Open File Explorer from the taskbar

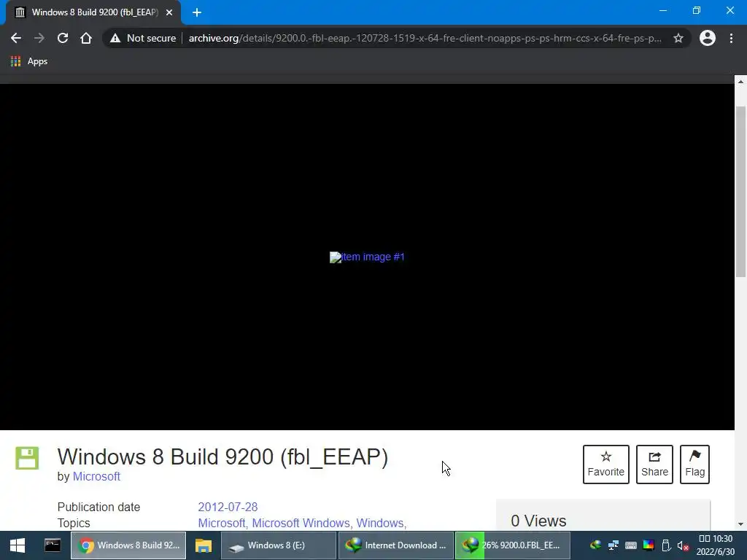[x=204, y=545]
